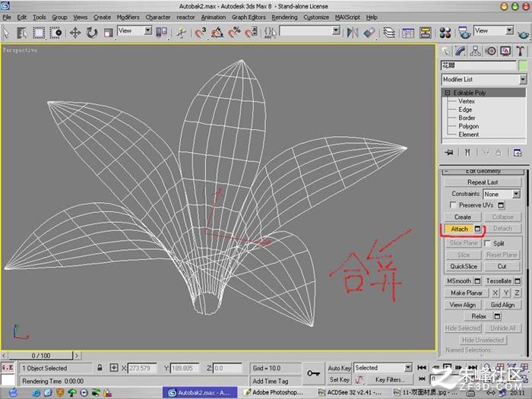Open the Curve Editor icon
This screenshot has height=399, width=532.
408,33
